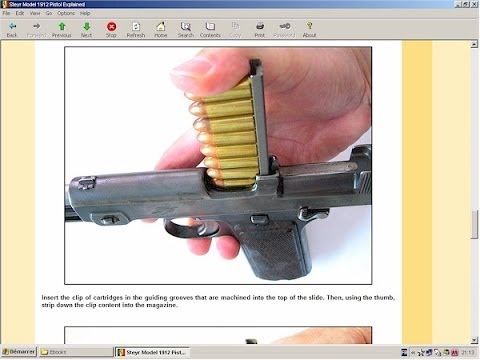The image size is (480, 360).
Task: Open the View menu
Action: click(35, 13)
